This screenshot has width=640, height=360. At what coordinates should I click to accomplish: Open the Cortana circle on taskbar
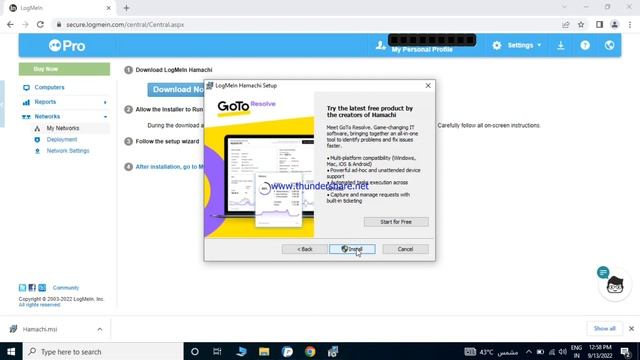coord(195,351)
